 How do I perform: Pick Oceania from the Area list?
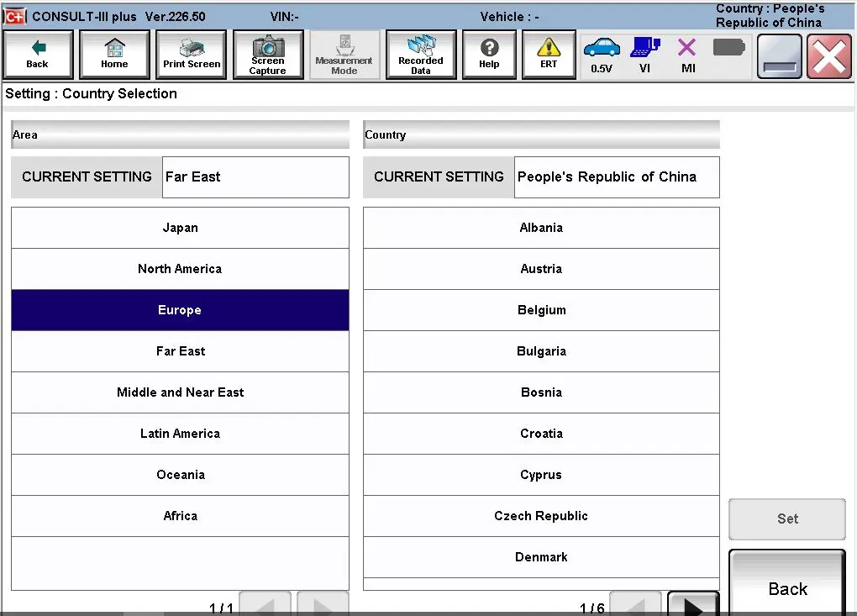pyautogui.click(x=180, y=475)
